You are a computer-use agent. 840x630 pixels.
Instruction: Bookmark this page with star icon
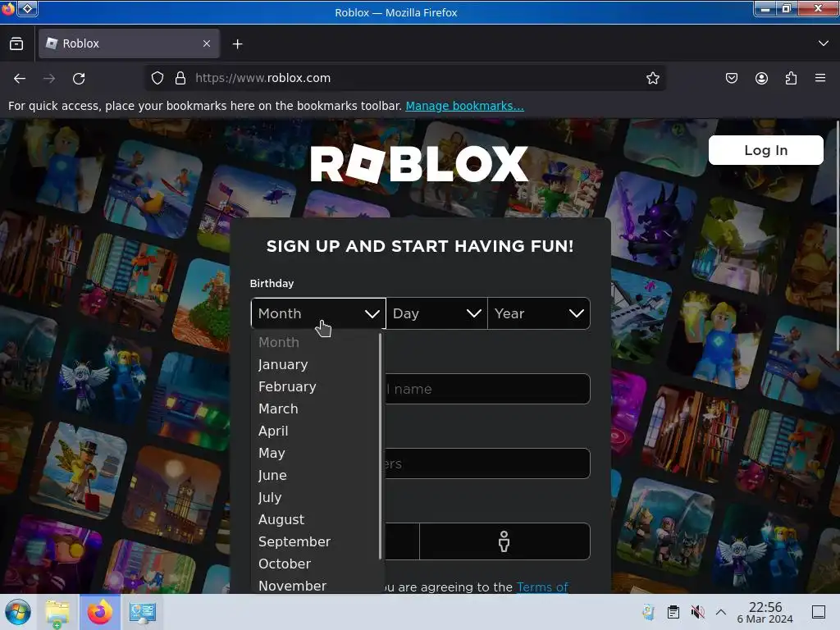coord(652,78)
